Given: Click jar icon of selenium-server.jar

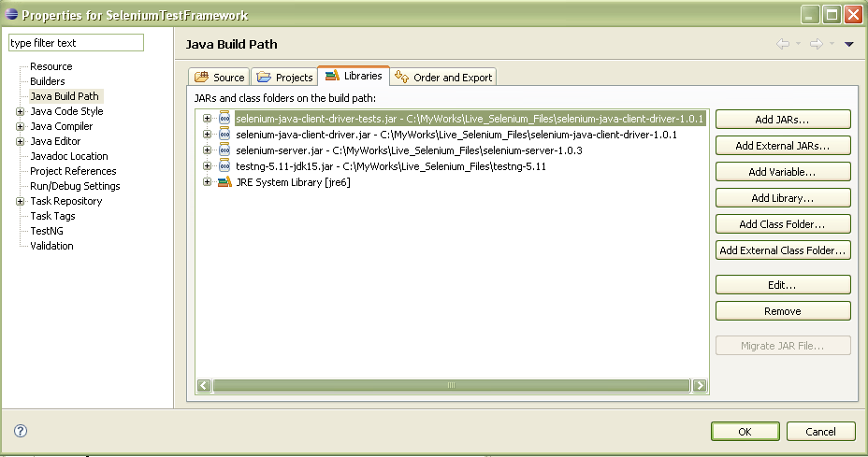Looking at the screenshot, I should pyautogui.click(x=224, y=150).
